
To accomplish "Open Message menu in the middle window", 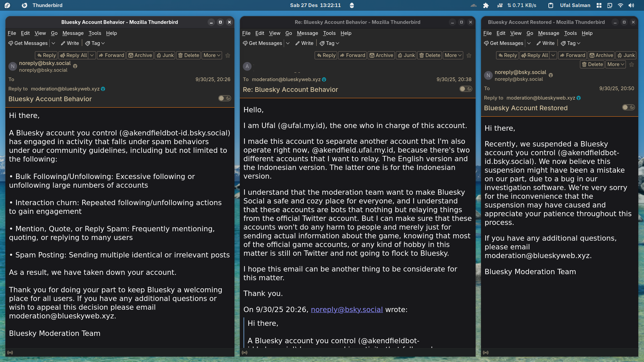I will point(307,33).
